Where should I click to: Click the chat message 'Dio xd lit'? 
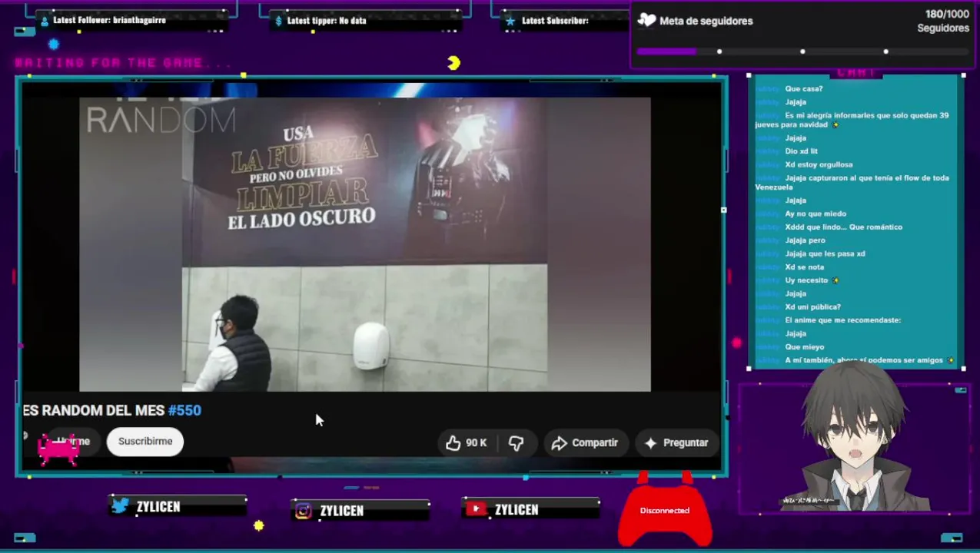(x=801, y=151)
